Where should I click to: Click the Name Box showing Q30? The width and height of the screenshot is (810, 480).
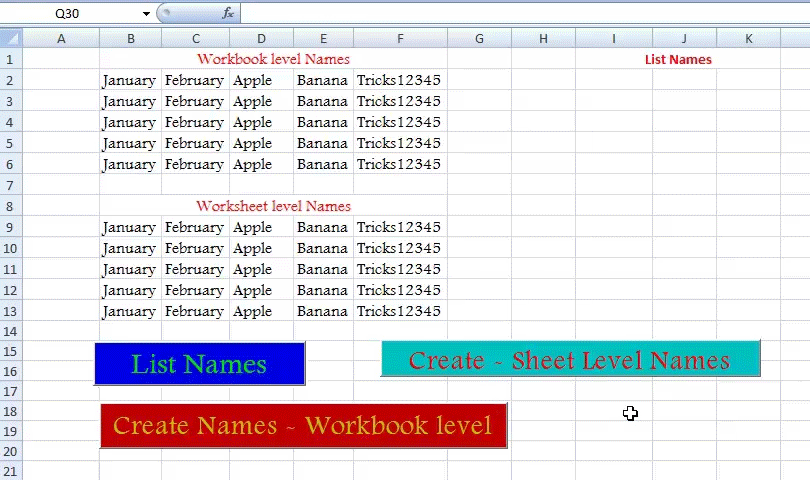[x=67, y=13]
